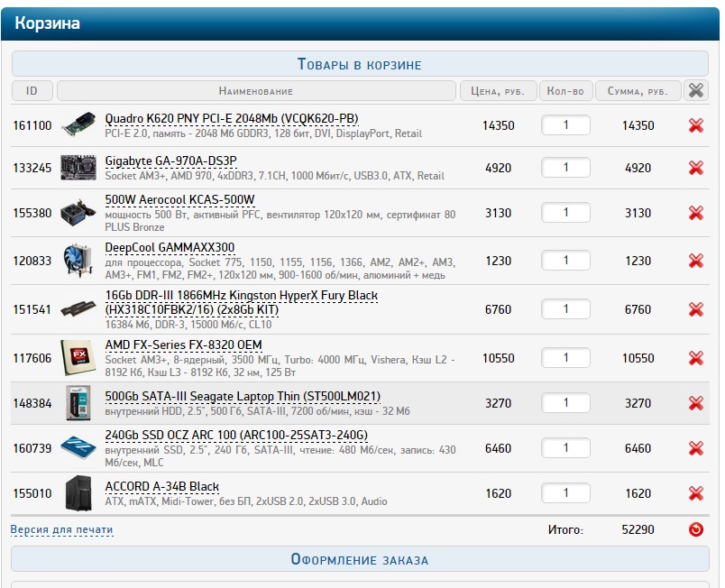This screenshot has height=588, width=725.
Task: Open AMD FX-Series FX-8320 OEM link
Action: tap(184, 345)
